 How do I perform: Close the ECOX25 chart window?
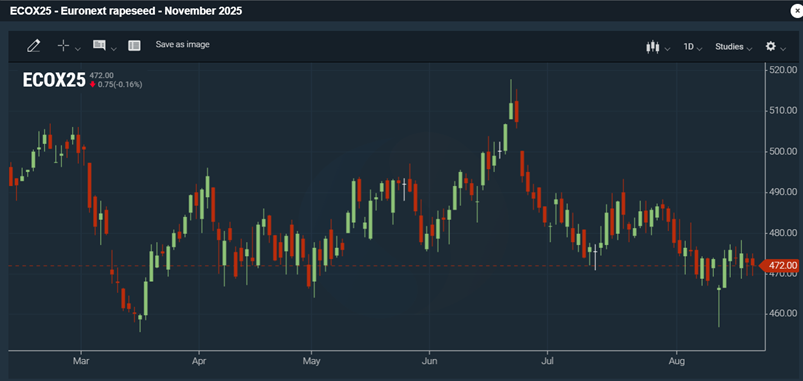796,11
